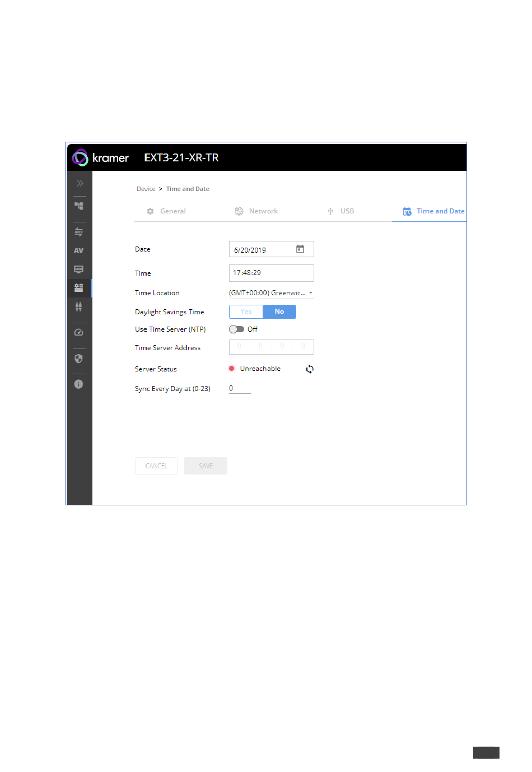Click the Daylight Savings Time label
532x772 pixels.
(x=170, y=312)
